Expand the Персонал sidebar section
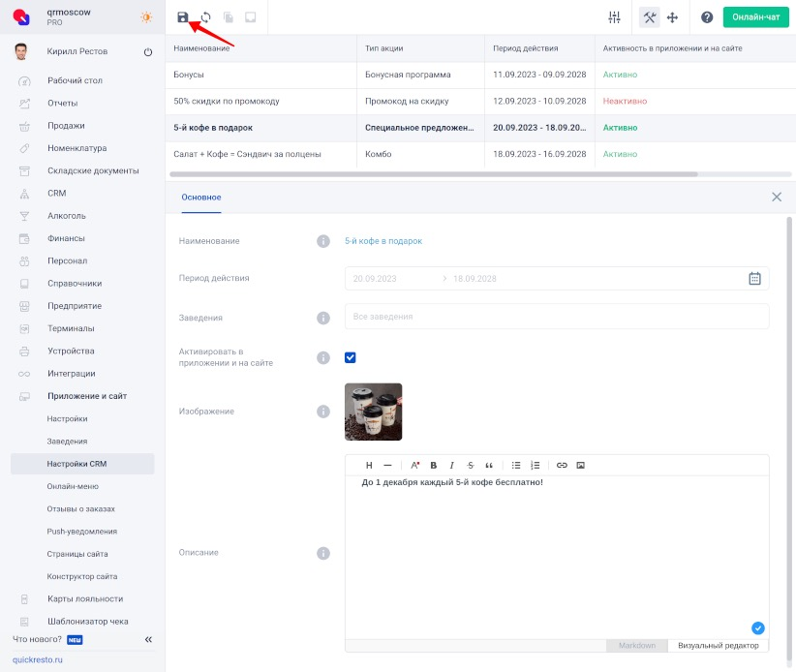The width and height of the screenshot is (796, 672). (x=68, y=260)
